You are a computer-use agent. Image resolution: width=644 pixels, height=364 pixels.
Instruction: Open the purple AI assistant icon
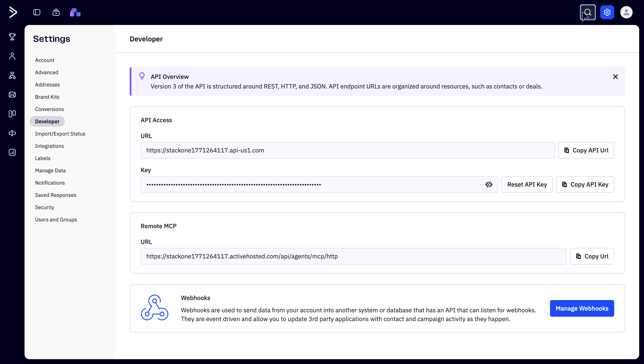tap(75, 12)
